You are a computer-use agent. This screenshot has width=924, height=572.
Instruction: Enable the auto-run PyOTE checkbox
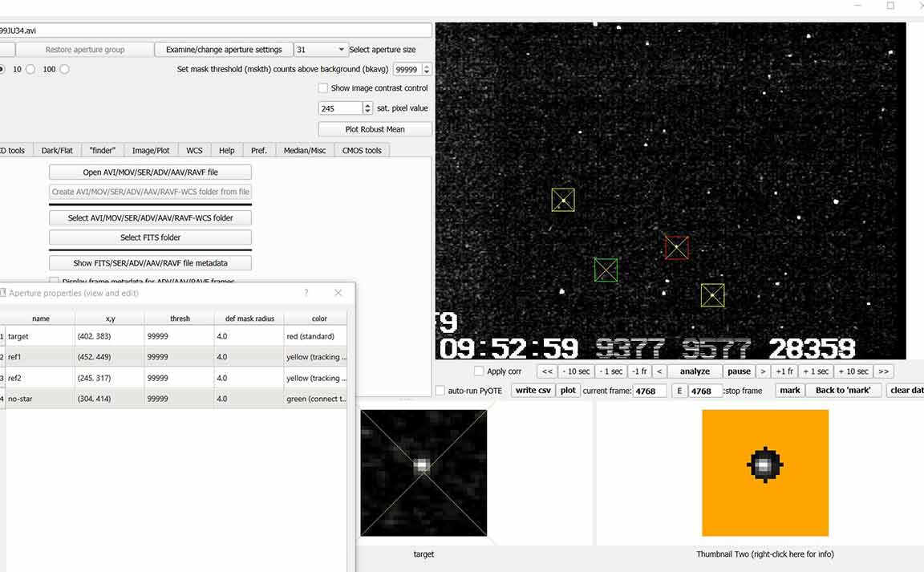click(440, 391)
